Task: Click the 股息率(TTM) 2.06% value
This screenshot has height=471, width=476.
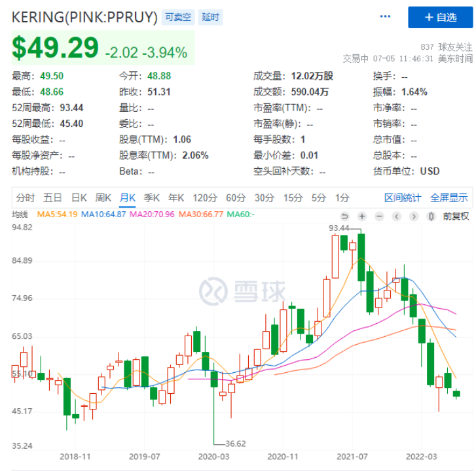Action: point(195,155)
